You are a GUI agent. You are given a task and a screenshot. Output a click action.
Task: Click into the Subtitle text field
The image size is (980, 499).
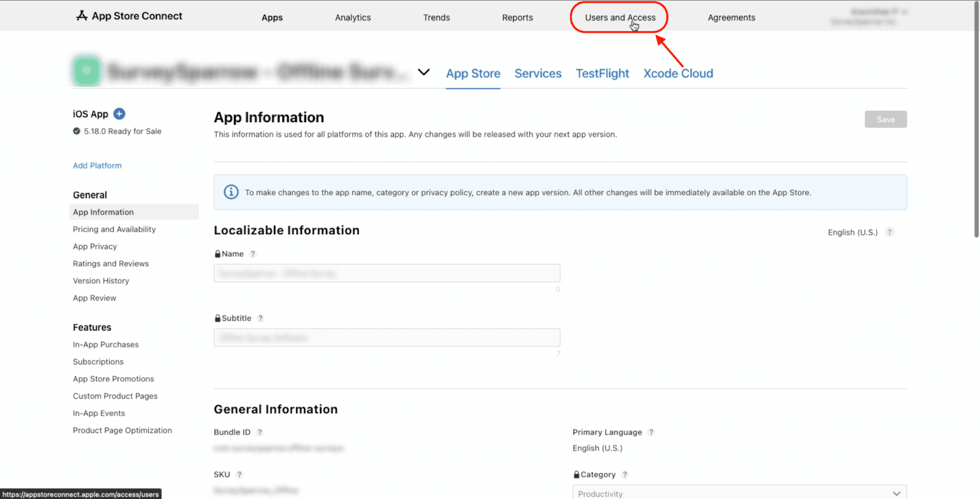[x=386, y=338]
